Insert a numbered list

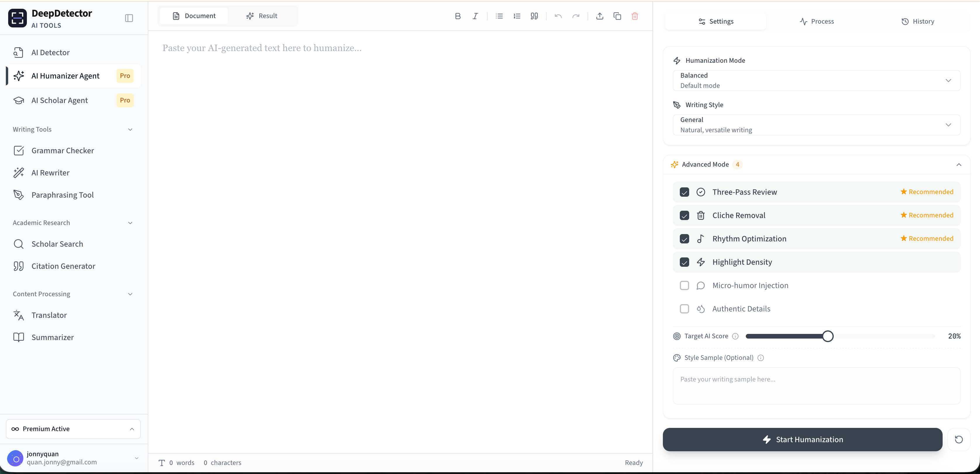click(517, 16)
